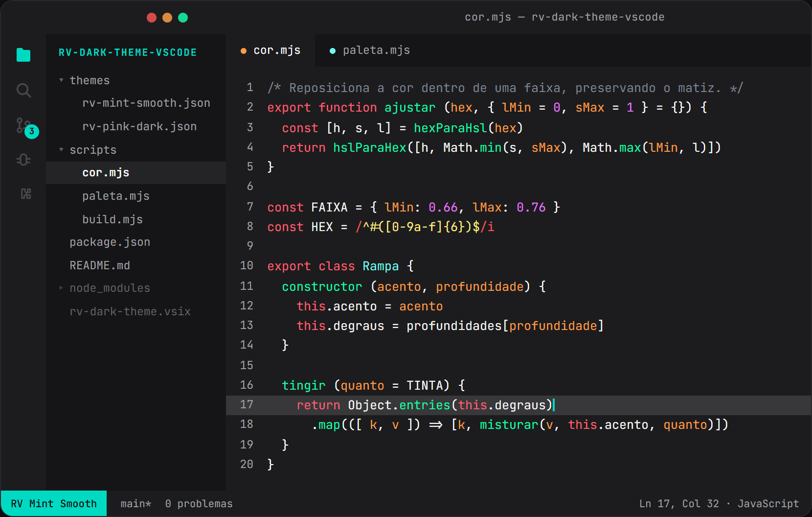The height and width of the screenshot is (517, 812).
Task: Collapse the themes folder arrow
Action: point(61,80)
